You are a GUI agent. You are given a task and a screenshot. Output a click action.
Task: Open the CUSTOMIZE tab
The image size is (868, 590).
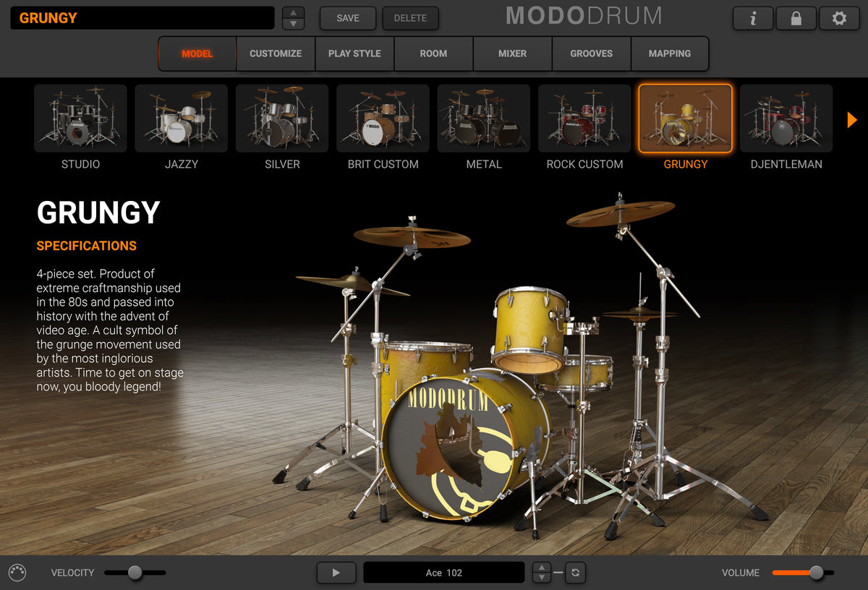[x=276, y=54]
